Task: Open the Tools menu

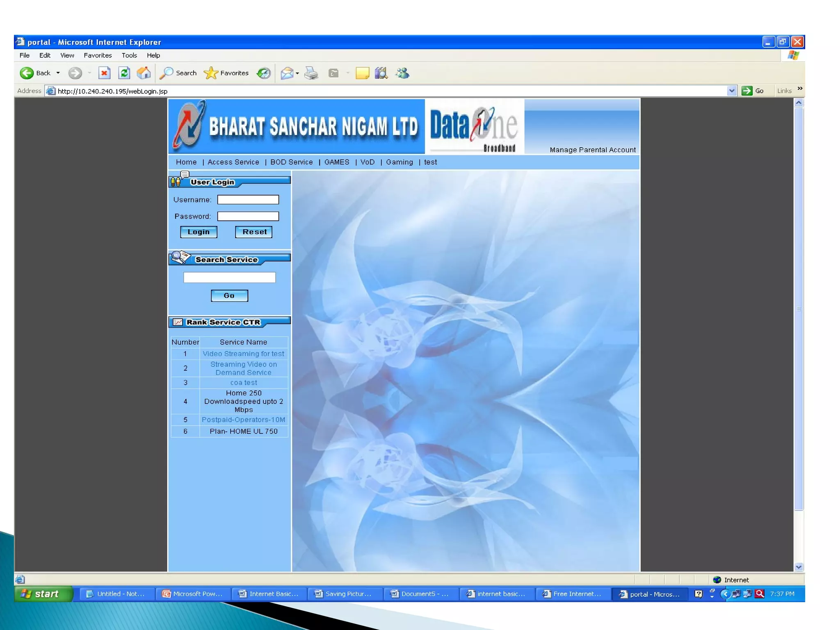Action: click(129, 55)
